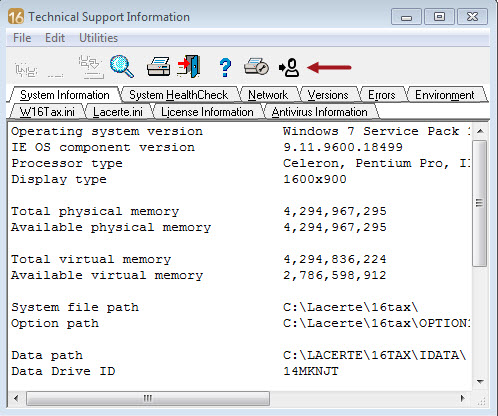Click vertical scrollbar down arrow

click(480, 382)
